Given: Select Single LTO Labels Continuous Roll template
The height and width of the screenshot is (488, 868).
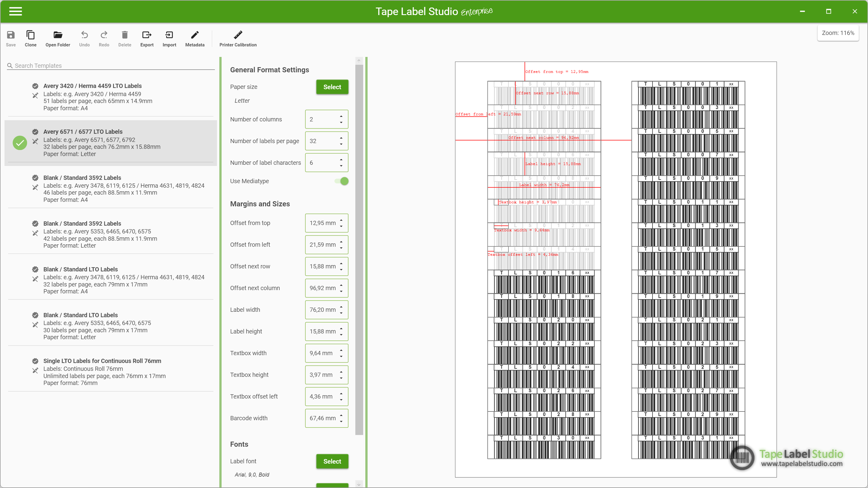Looking at the screenshot, I should 111,372.
